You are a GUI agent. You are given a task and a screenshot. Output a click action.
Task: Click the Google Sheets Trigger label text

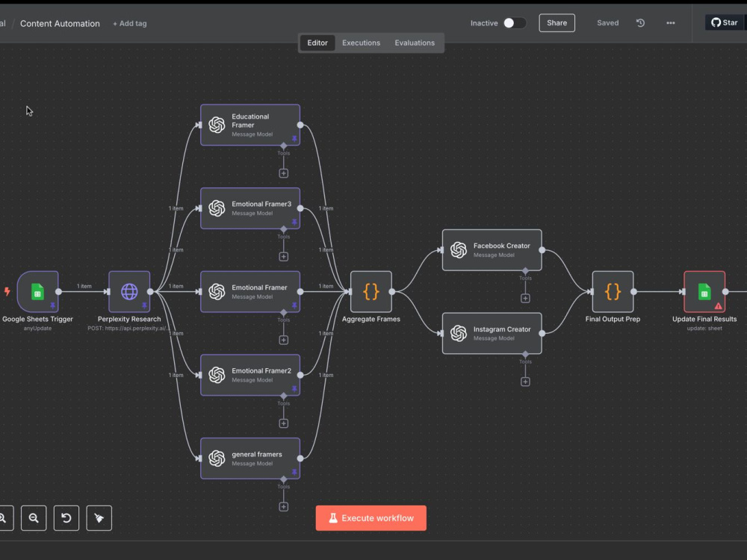click(x=37, y=319)
